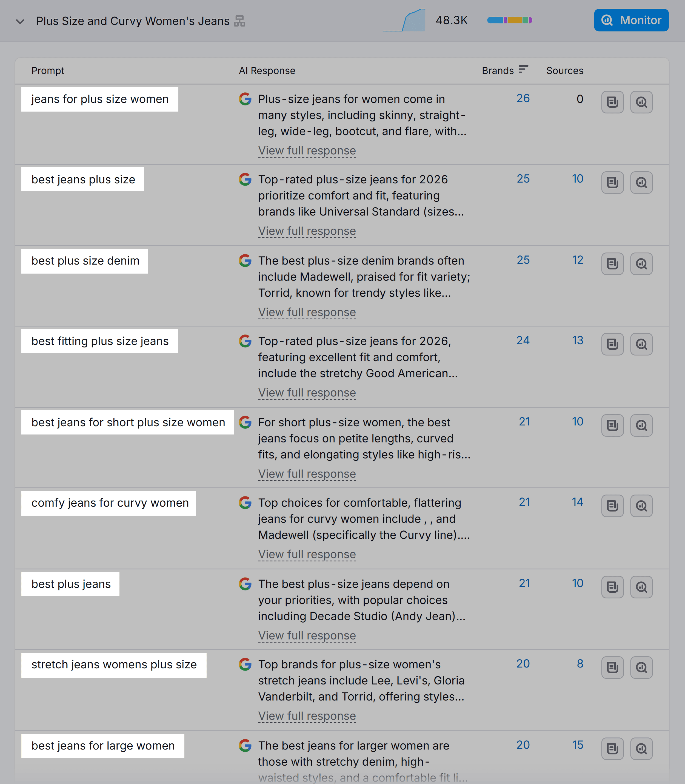Monitor the 'best jeans plus size' prompt via magnifier icon
Viewport: 685px width, 784px height.
pos(641,183)
